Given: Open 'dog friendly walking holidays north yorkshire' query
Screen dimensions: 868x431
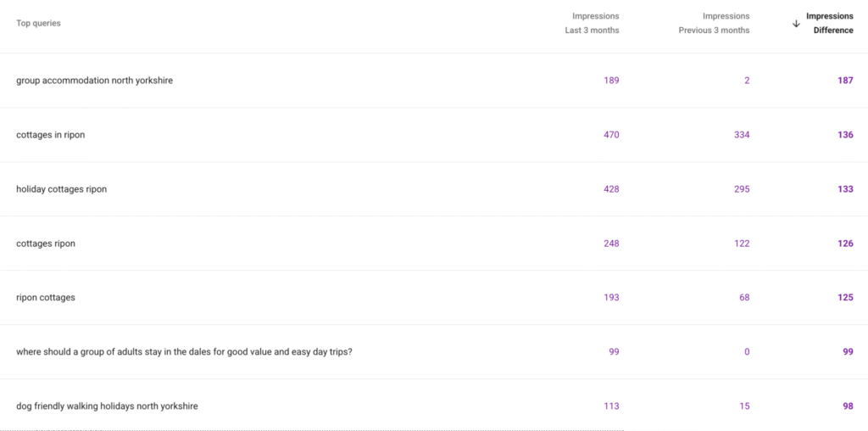Looking at the screenshot, I should (x=107, y=406).
